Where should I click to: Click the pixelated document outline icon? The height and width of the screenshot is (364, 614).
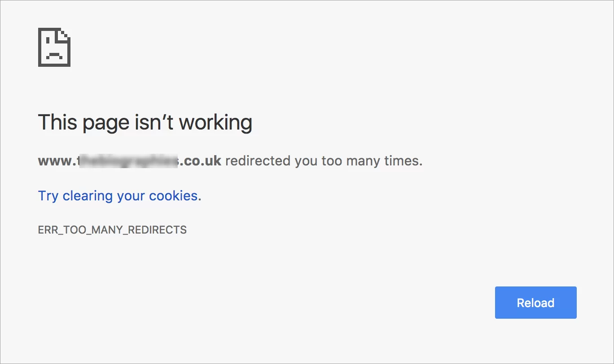tap(54, 47)
